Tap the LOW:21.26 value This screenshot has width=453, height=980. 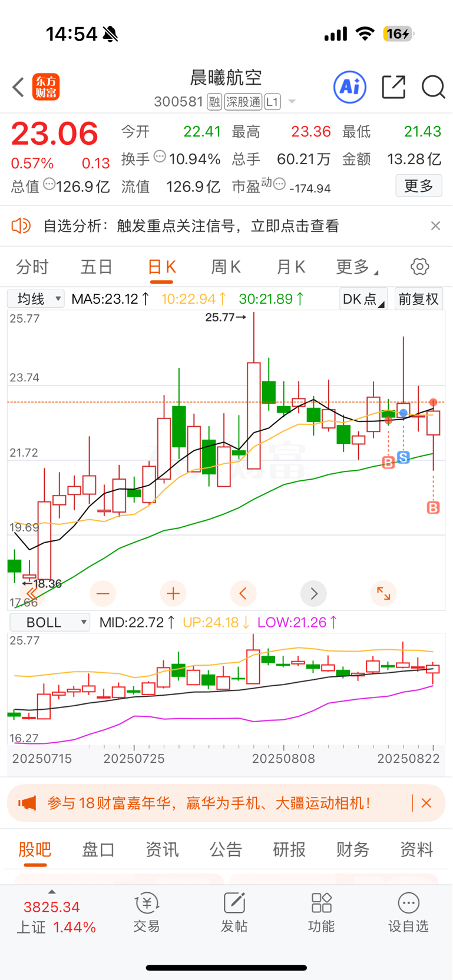click(297, 622)
